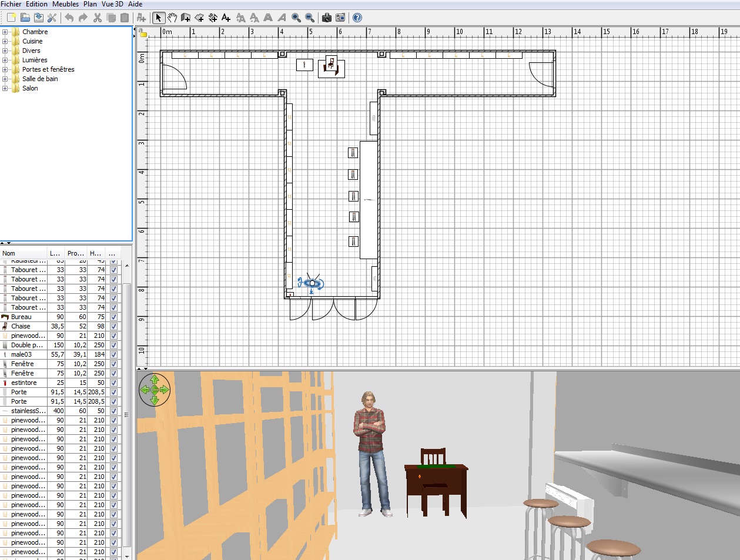Click the furniture list scrollbar thumb
The height and width of the screenshot is (560, 740).
pos(126,415)
